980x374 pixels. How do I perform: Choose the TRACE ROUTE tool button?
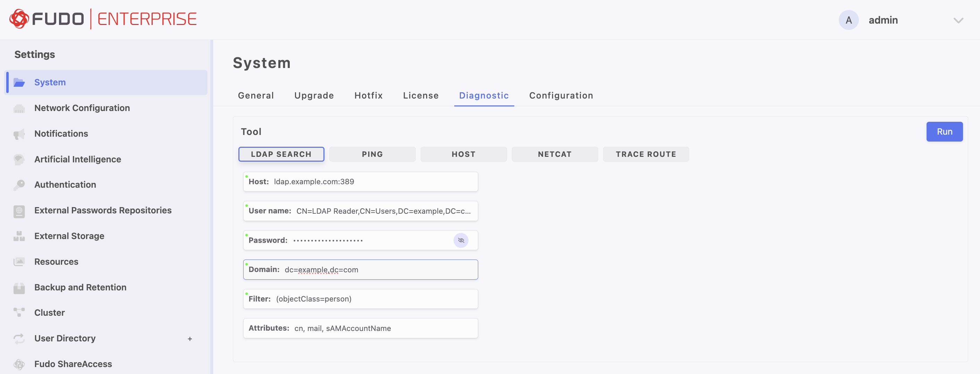(x=645, y=154)
